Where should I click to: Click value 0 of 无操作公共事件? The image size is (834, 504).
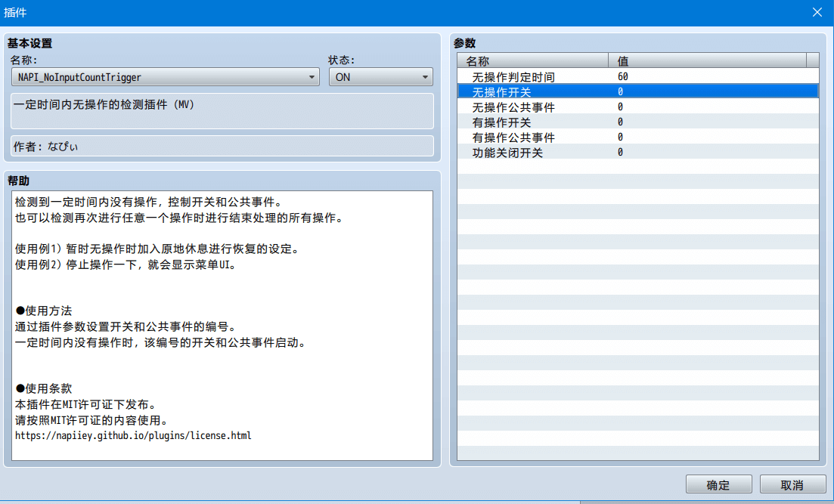click(x=620, y=107)
